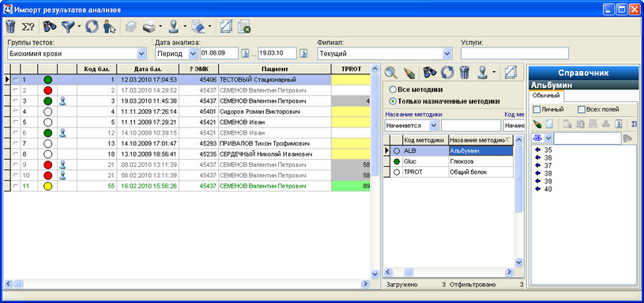The height and width of the screenshot is (303, 644).
Task: Sort by 'Код методики' column header
Action: (x=425, y=140)
